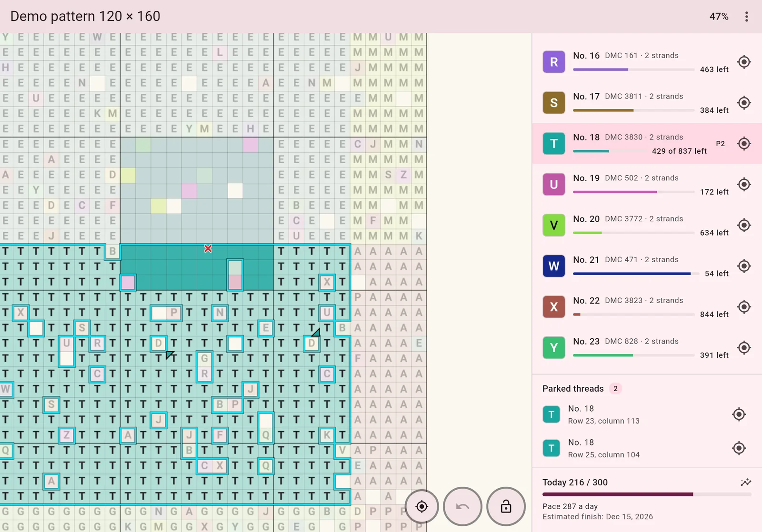
Task: Click the floating recenter target button
Action: pos(421,506)
